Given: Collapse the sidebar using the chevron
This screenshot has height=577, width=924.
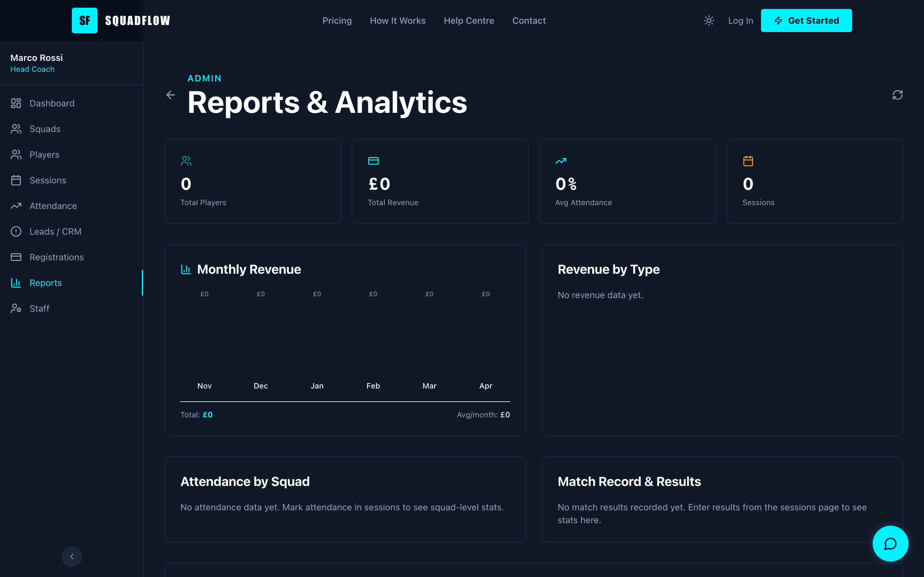Looking at the screenshot, I should tap(72, 556).
